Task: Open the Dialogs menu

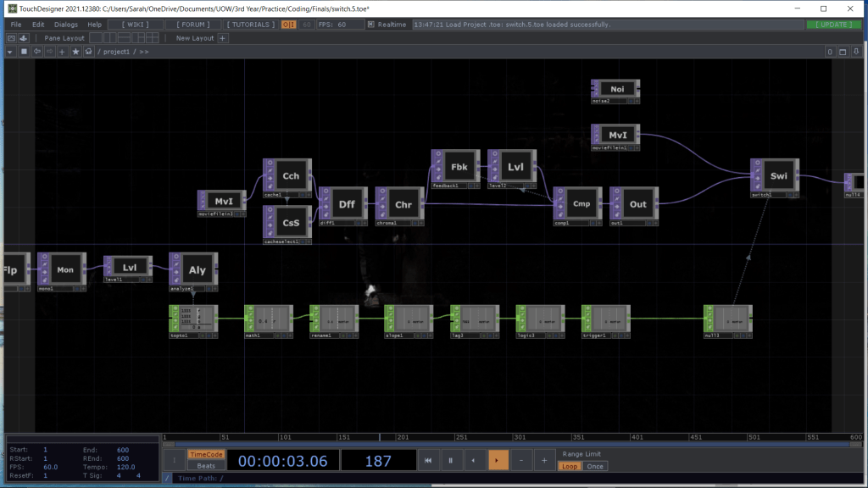Action: click(x=66, y=25)
